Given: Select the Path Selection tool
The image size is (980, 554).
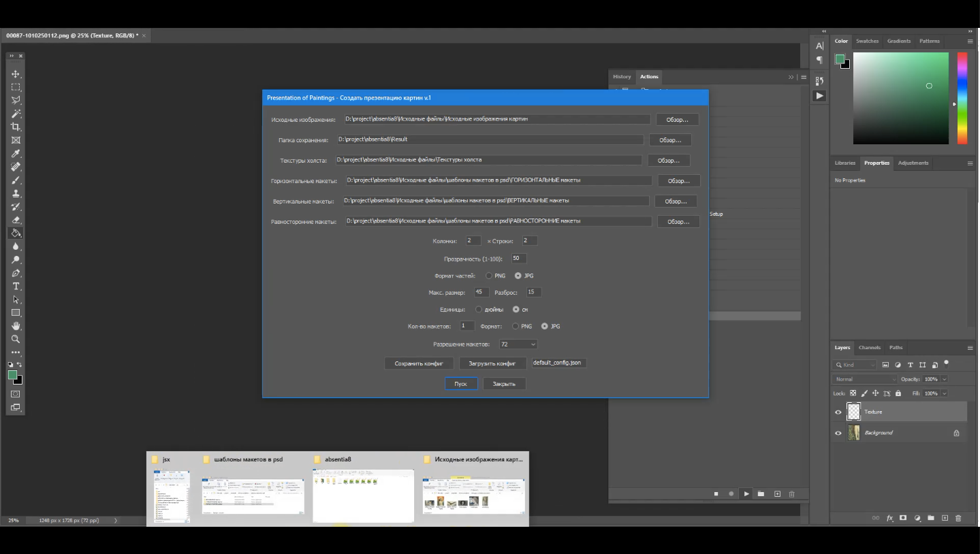Looking at the screenshot, I should [16, 299].
